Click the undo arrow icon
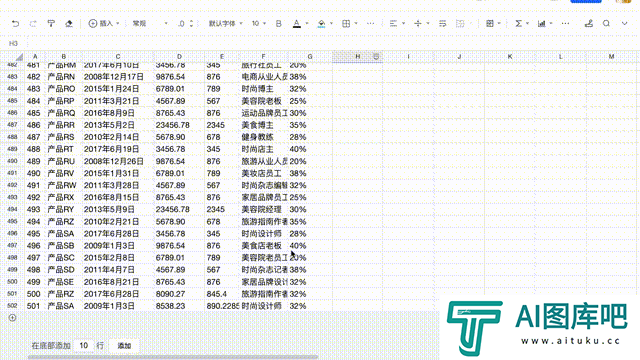The width and height of the screenshot is (640, 360). pos(16,24)
